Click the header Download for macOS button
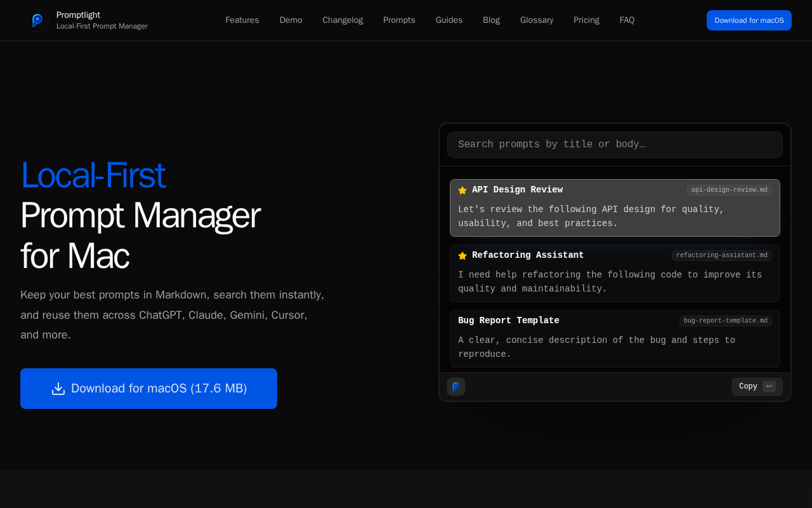 point(749,20)
